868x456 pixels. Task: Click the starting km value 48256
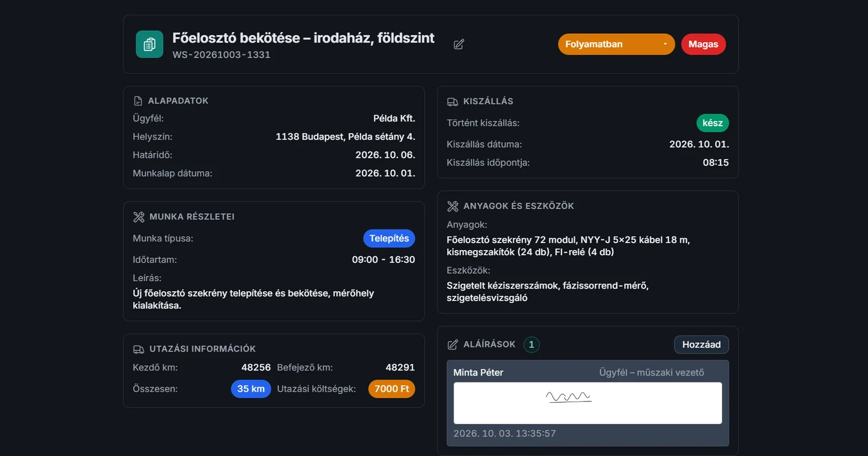point(256,368)
